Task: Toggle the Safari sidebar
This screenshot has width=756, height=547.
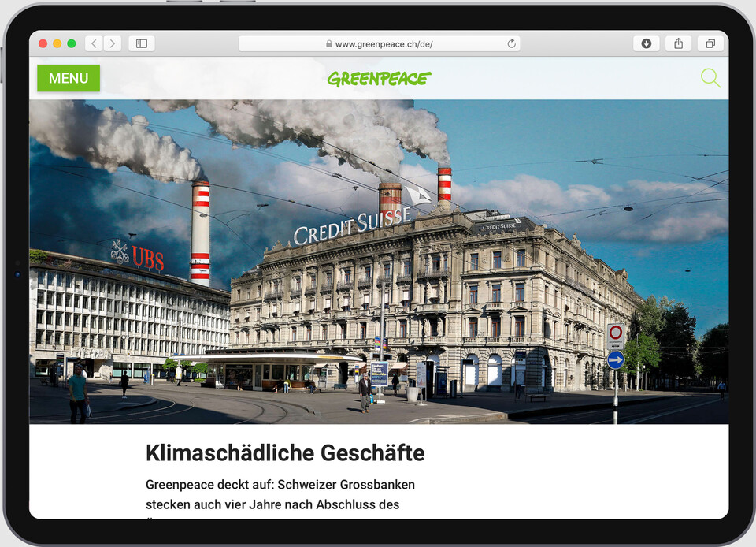Action: coord(141,43)
